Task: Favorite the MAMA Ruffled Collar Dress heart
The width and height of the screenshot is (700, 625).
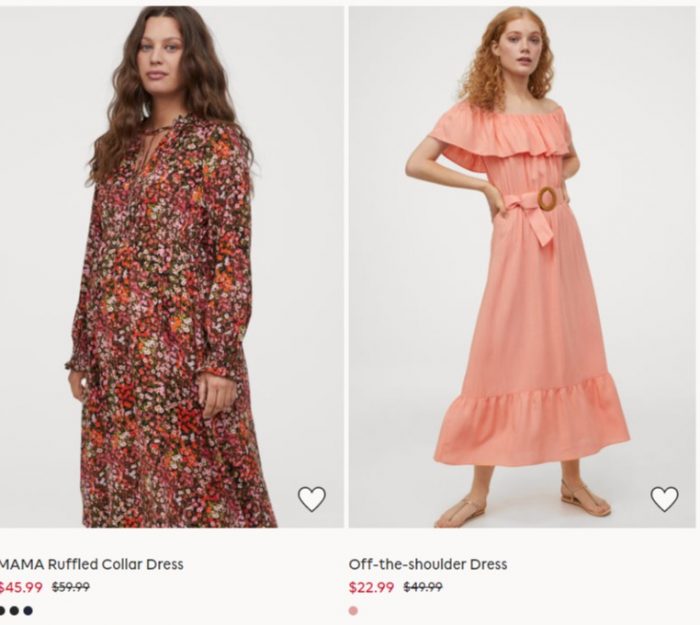Action: coord(312,498)
